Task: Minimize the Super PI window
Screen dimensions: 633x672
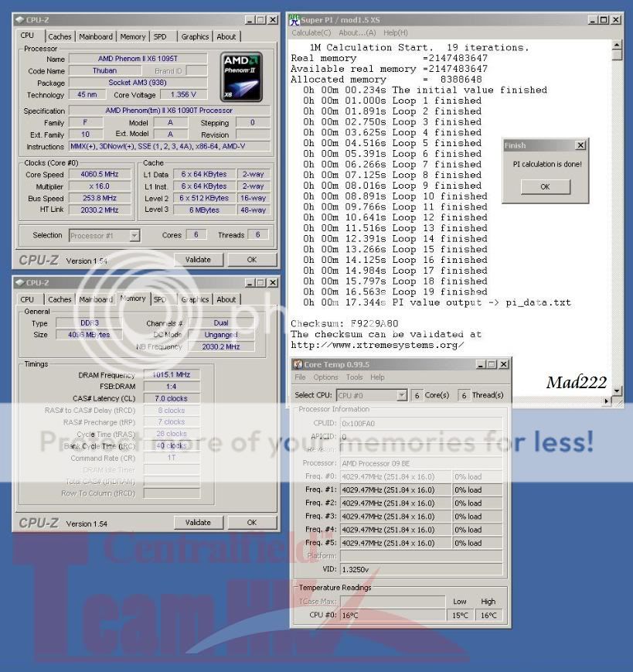Action: coord(592,19)
